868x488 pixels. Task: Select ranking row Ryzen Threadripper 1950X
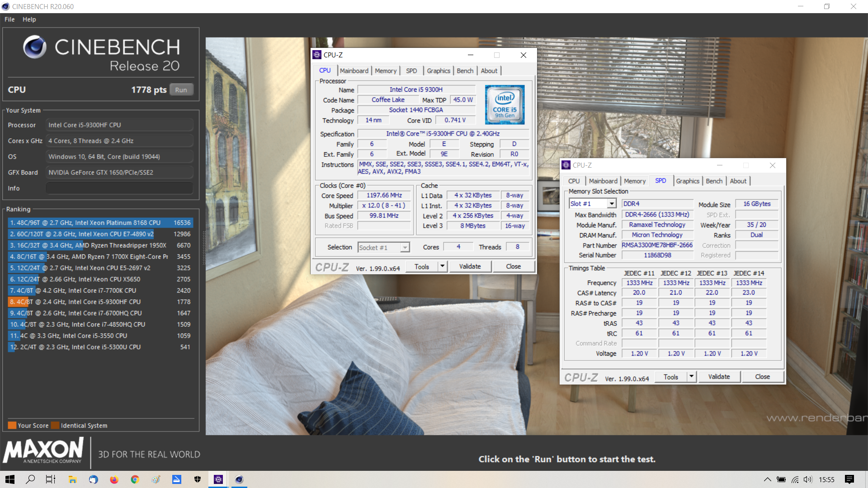100,245
